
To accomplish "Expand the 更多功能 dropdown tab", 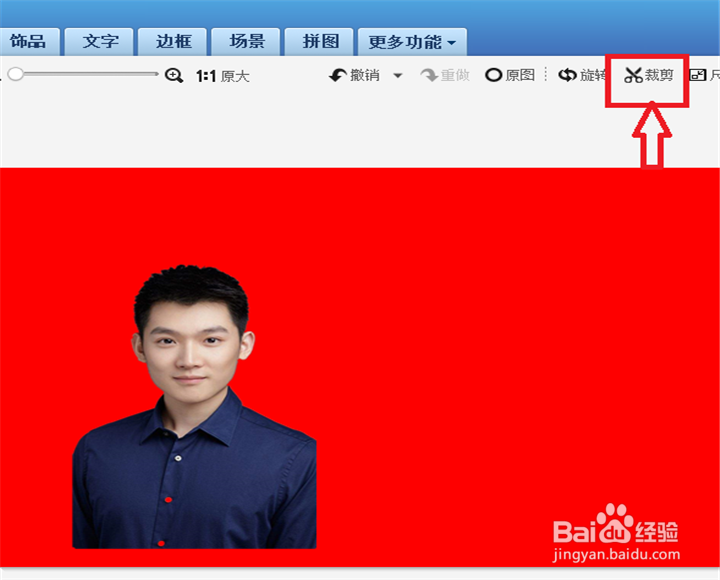I will coord(412,42).
